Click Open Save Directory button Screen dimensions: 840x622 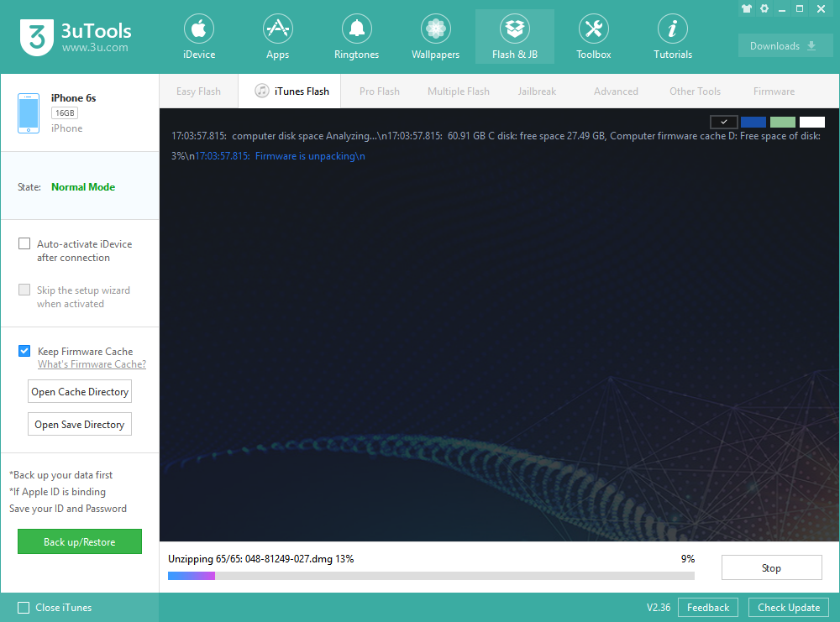pyautogui.click(x=80, y=424)
